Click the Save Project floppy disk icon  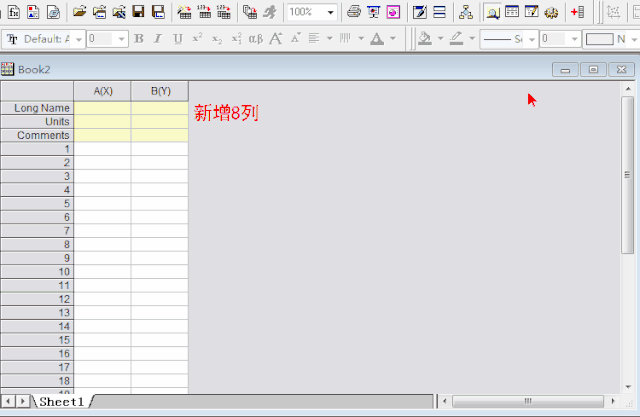(x=138, y=13)
